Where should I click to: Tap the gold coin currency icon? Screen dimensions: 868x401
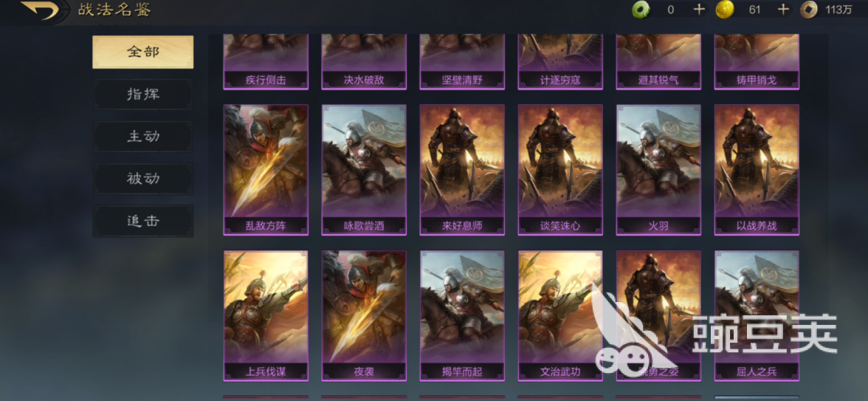(725, 10)
